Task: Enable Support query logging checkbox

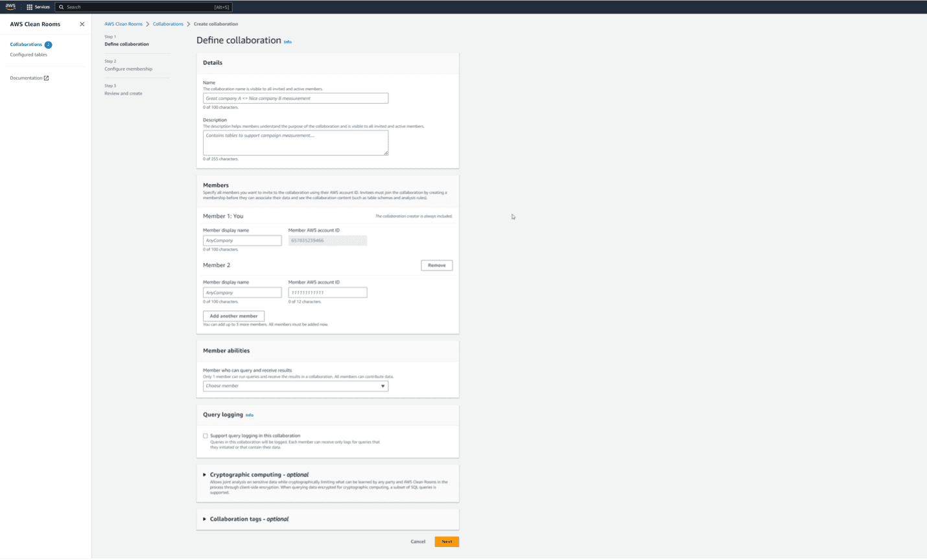Action: click(x=205, y=436)
